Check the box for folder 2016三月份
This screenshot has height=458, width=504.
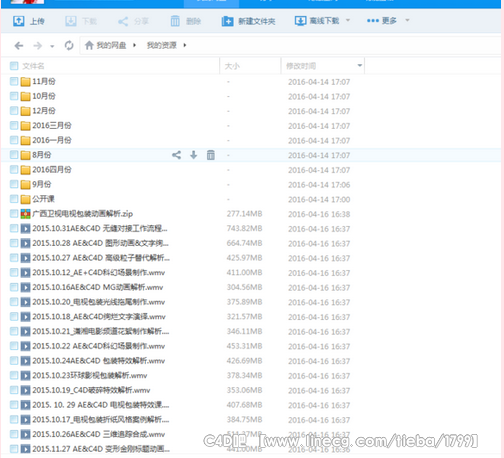tap(14, 125)
